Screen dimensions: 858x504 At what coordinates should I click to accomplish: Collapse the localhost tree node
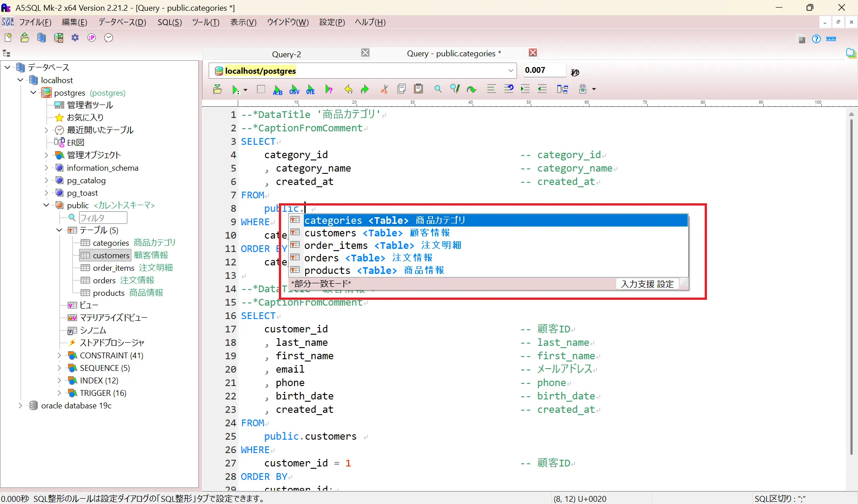pyautogui.click(x=21, y=80)
